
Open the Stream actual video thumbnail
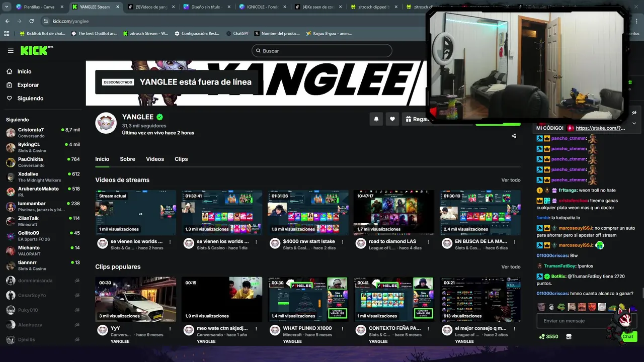tap(136, 213)
